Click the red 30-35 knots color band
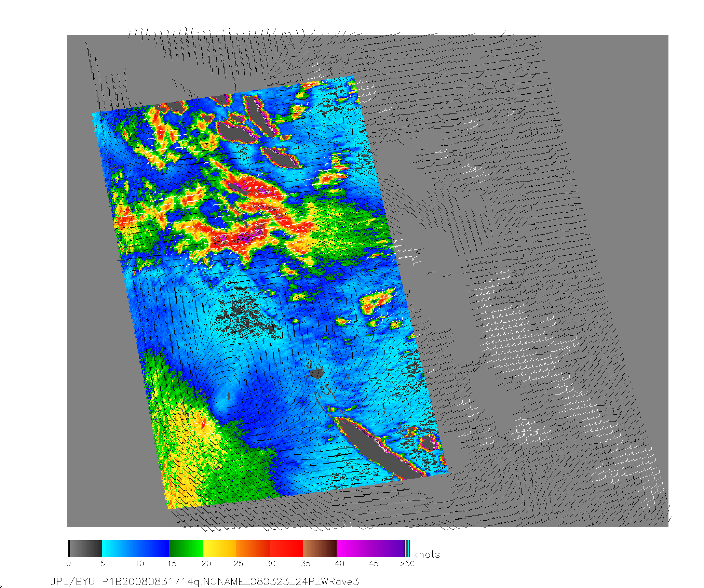Viewport: 704px width, 588px height. 286,549
